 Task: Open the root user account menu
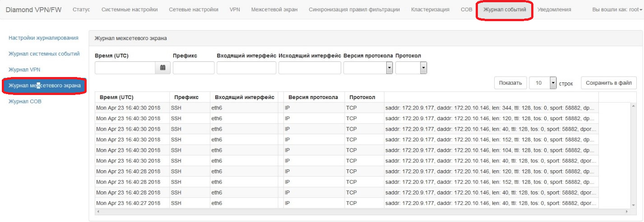(618, 9)
